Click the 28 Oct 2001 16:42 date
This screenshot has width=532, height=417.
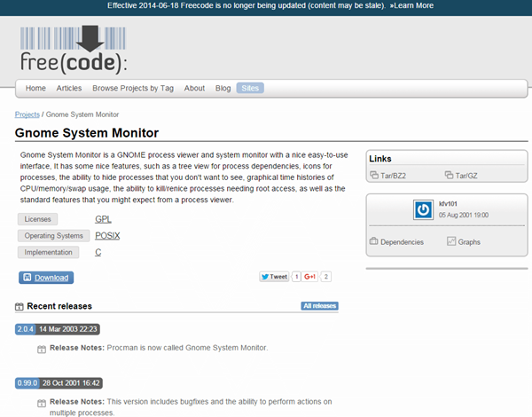pos(71,383)
